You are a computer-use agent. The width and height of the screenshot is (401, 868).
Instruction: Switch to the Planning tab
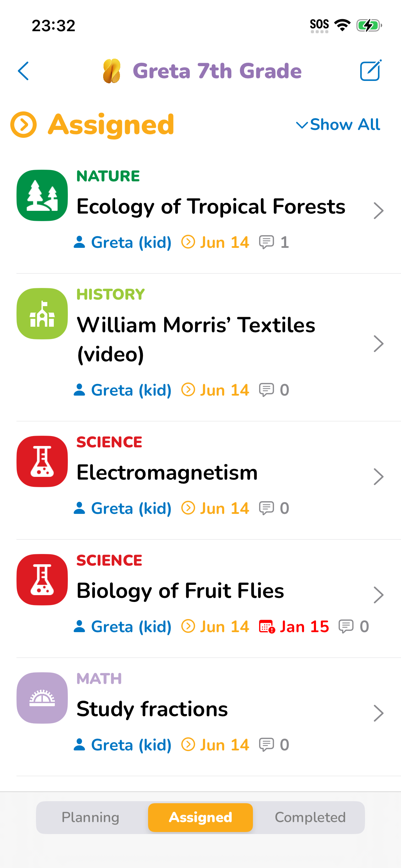[90, 818]
